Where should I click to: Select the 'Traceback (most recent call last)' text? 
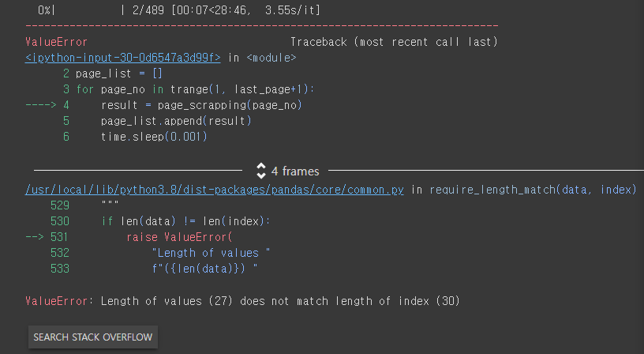[394, 42]
